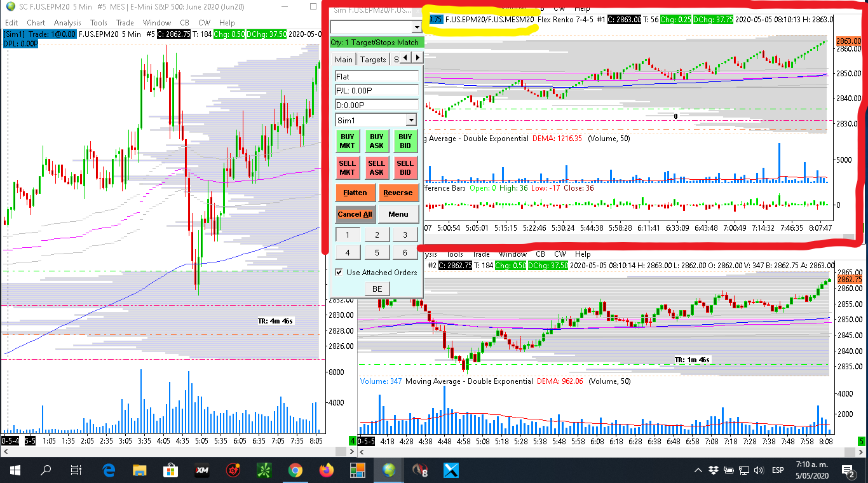868x483 pixels.
Task: Select quantity preset 4
Action: click(x=348, y=253)
